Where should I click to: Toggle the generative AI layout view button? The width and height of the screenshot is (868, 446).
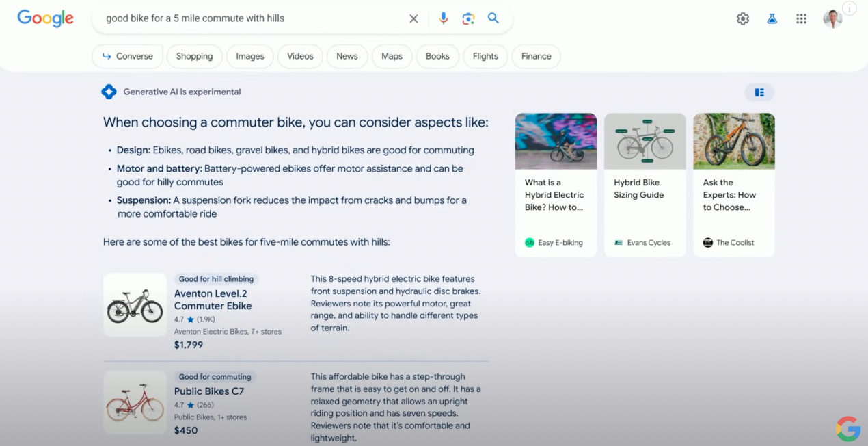pyautogui.click(x=759, y=92)
